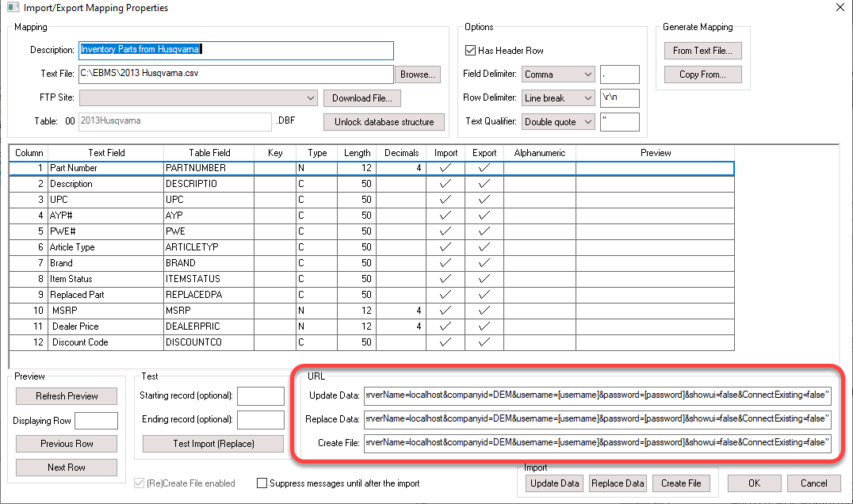Click the Copy From button
Viewport: 853px width, 504px height.
702,74
